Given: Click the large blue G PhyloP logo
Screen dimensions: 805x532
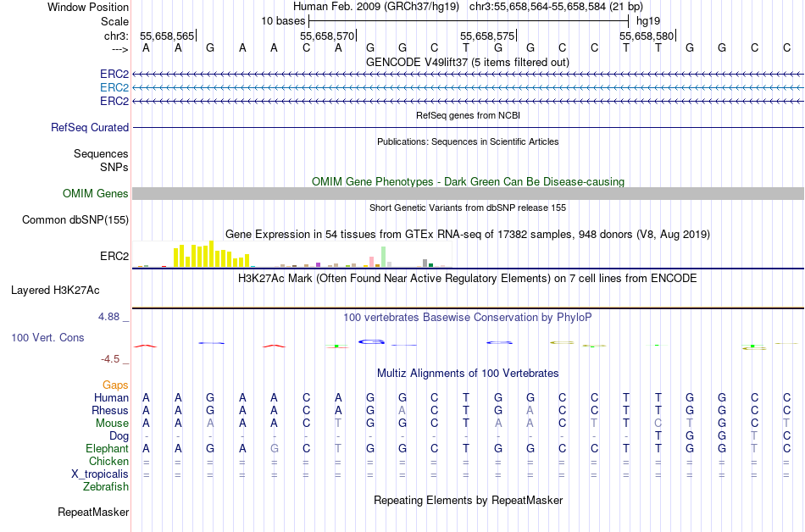Looking at the screenshot, I should tap(371, 341).
